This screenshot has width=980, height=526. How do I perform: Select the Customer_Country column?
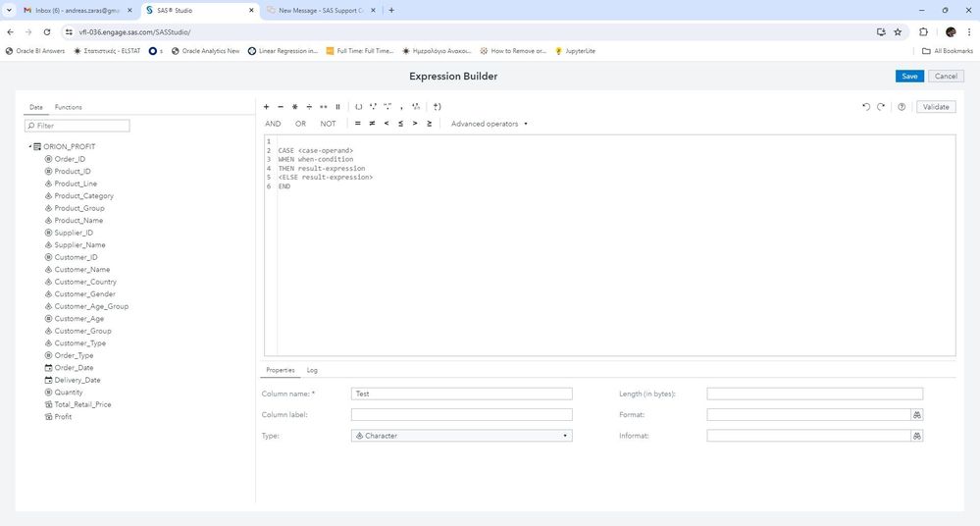85,282
